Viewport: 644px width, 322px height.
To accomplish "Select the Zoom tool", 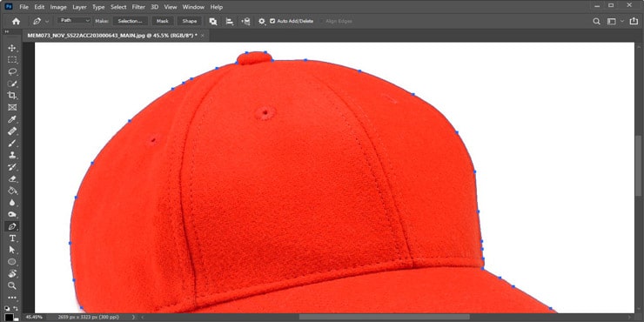I will click(x=12, y=285).
